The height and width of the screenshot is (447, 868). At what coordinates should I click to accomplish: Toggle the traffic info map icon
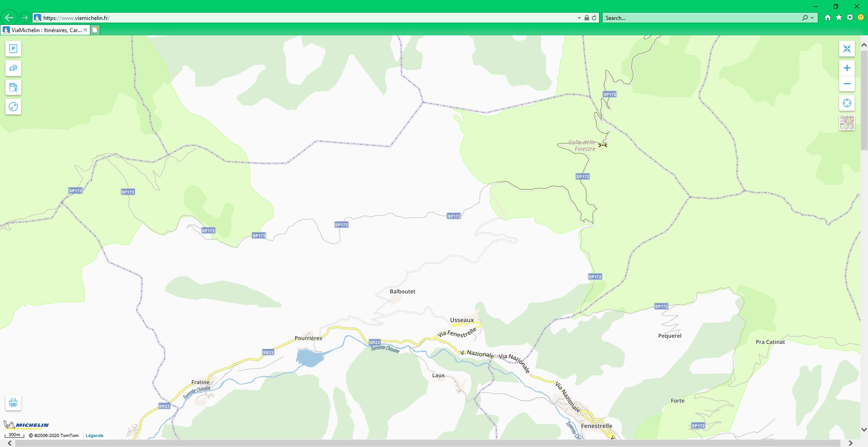tap(13, 68)
